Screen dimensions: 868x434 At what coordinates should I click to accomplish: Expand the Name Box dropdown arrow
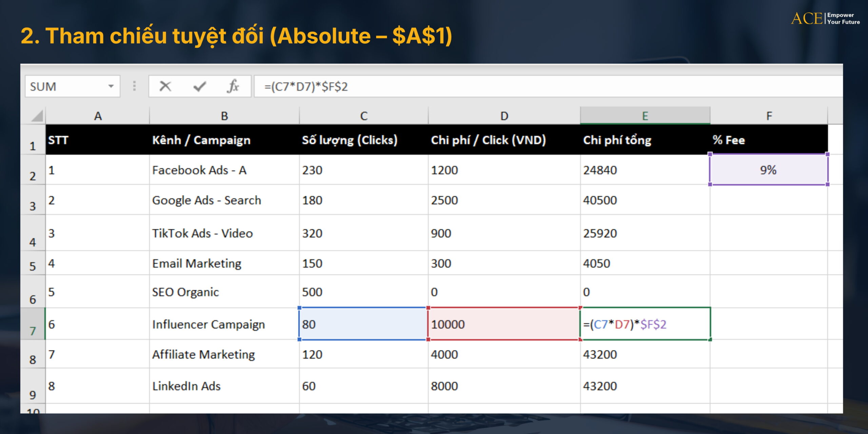coord(111,86)
